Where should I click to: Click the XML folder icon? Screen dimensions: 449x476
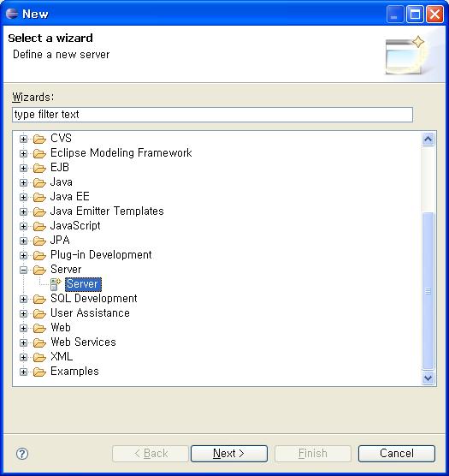coord(39,358)
